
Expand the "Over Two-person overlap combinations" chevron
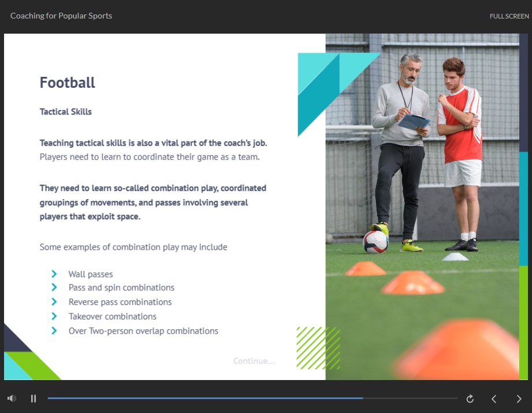[54, 331]
